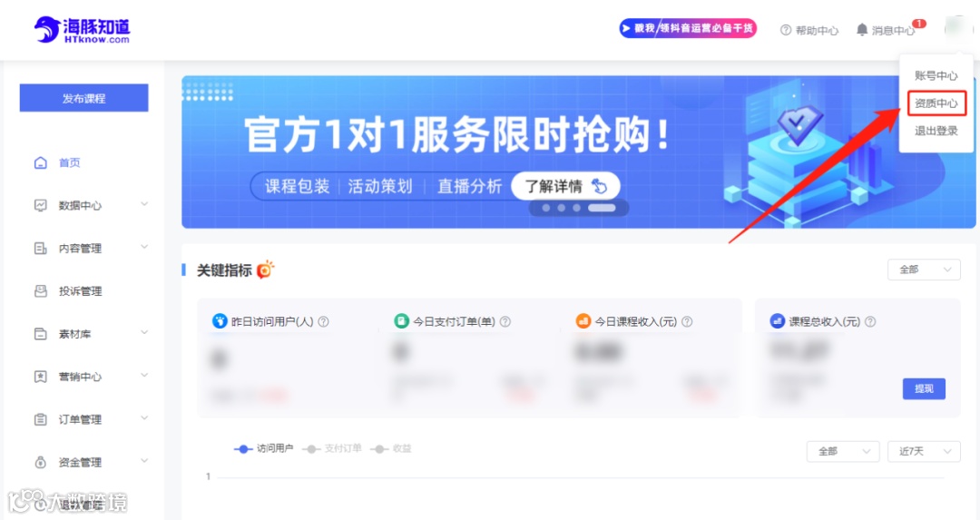The width and height of the screenshot is (980, 520).
Task: Click help icon beside 昨日访问用户
Action: (x=323, y=321)
